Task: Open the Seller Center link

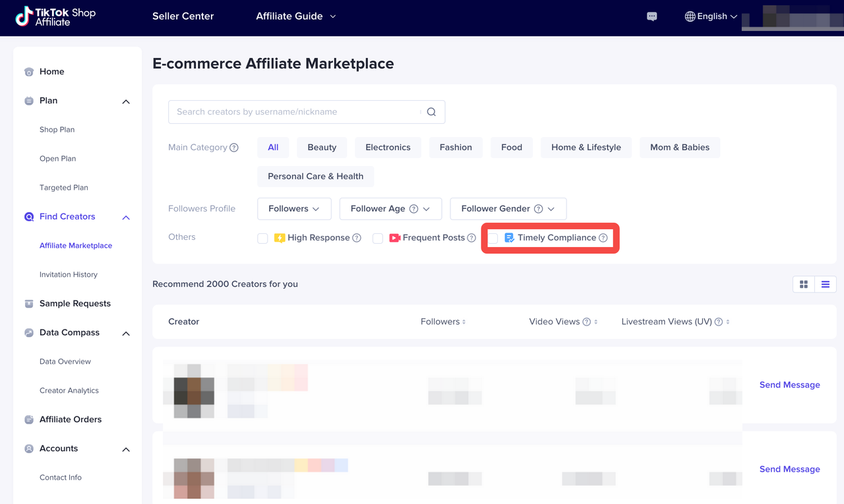Action: pyautogui.click(x=183, y=16)
